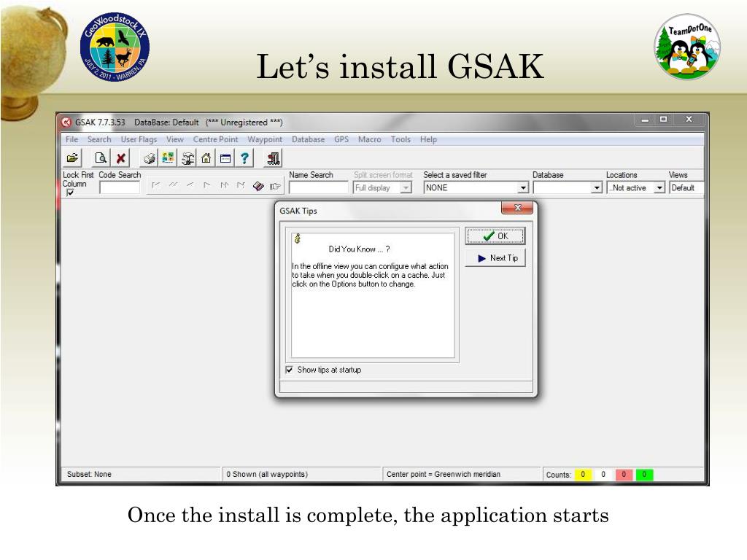Image resolution: width=747 pixels, height=560 pixels.
Task: Uncheck Show tips at startup
Action: [x=289, y=370]
